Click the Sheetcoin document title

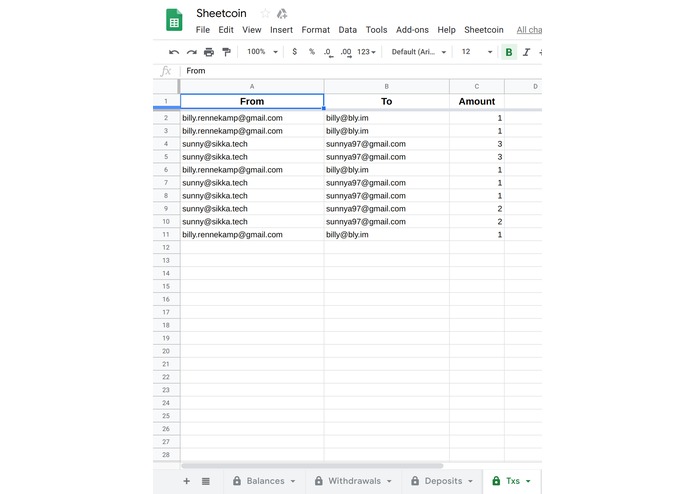[221, 13]
